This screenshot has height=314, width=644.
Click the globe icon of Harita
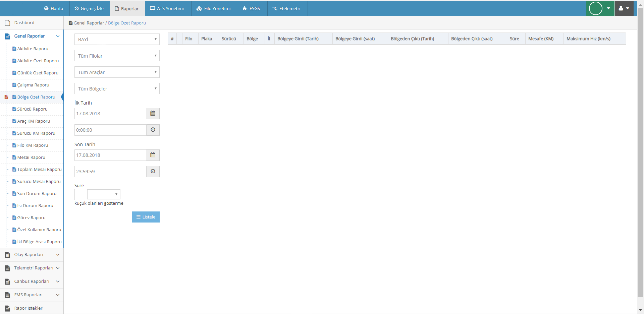click(x=46, y=8)
